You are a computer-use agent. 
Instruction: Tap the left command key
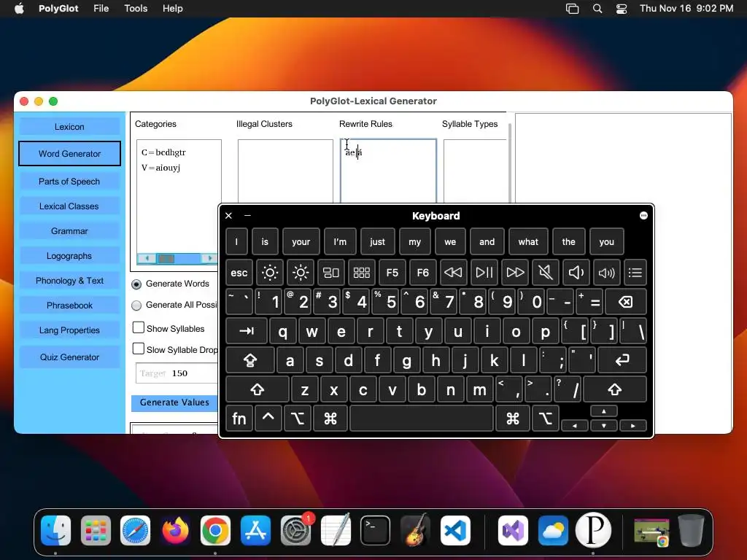click(x=330, y=419)
